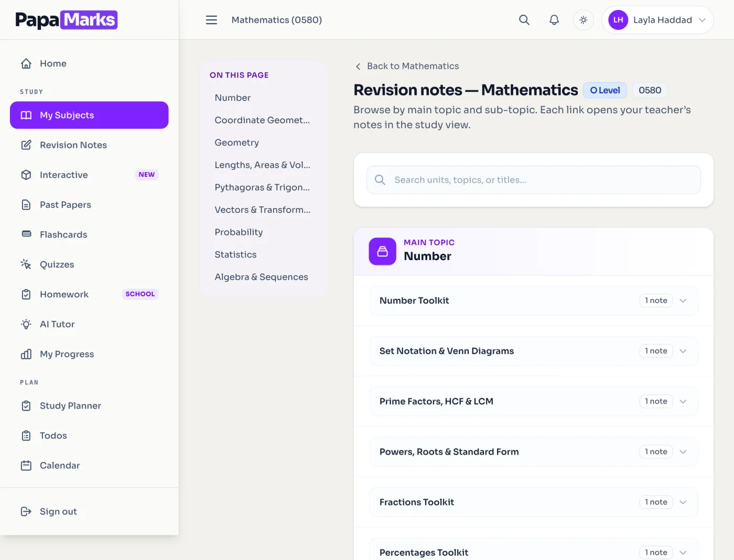Image resolution: width=734 pixels, height=560 pixels.
Task: Jump to Vectors & Transformations link
Action: tap(263, 210)
